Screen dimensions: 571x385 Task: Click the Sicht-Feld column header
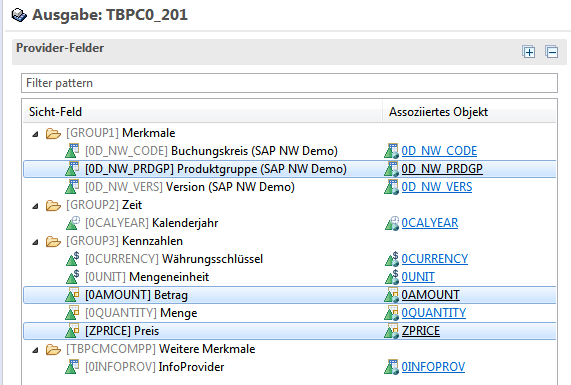coord(202,111)
